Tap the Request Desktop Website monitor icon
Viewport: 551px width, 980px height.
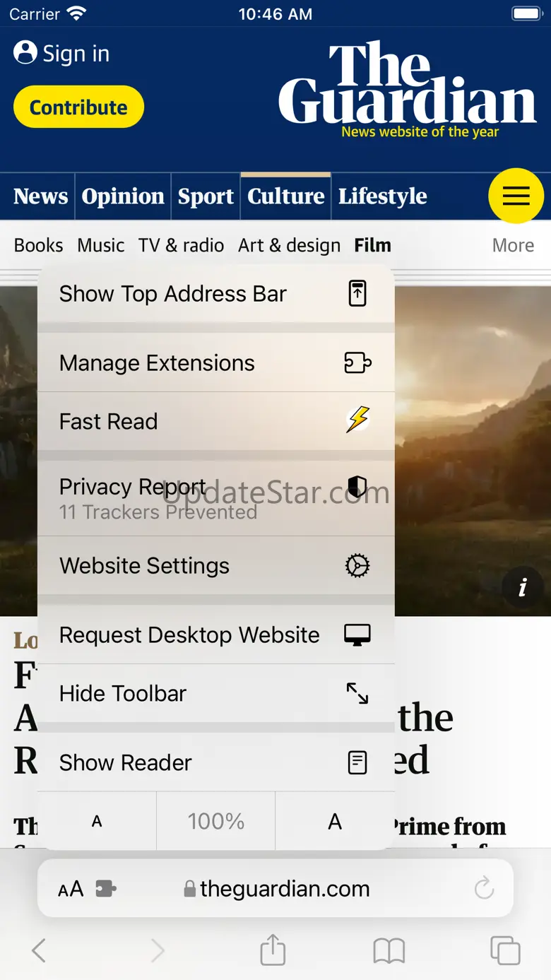[357, 634]
